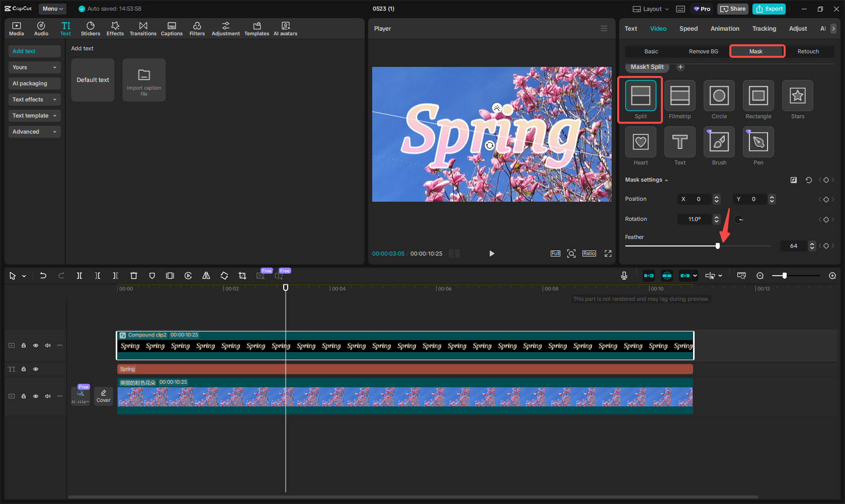Open the Media panel
The image size is (845, 504).
coord(17,29)
